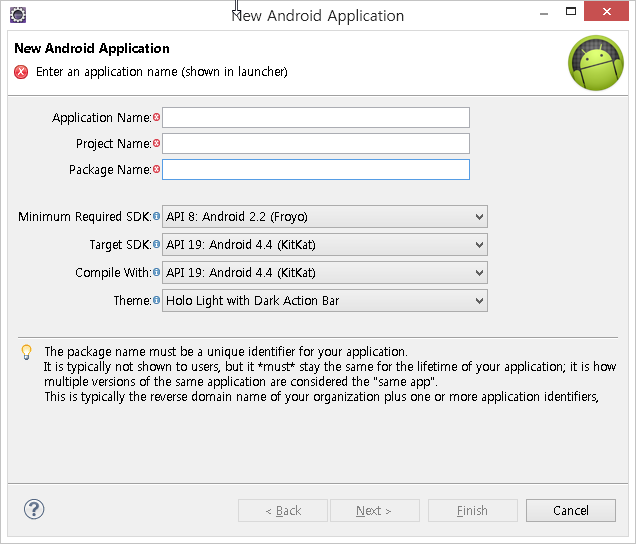Click the Next button
This screenshot has height=544, width=636.
pos(375,510)
